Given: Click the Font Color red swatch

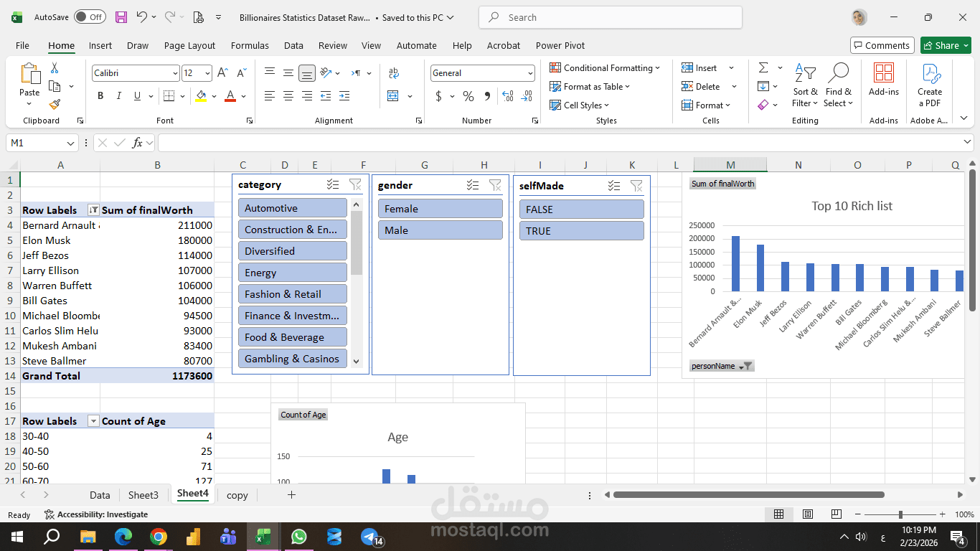Looking at the screenshot, I should coord(230,96).
